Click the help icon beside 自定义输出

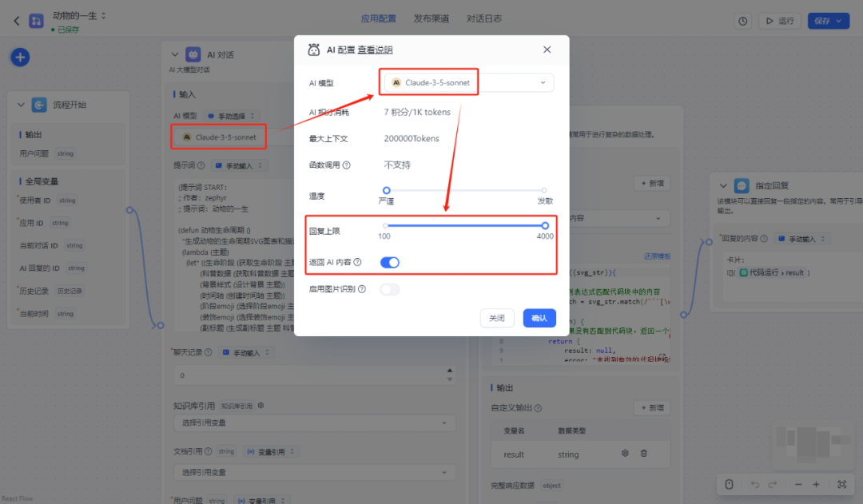tap(538, 407)
